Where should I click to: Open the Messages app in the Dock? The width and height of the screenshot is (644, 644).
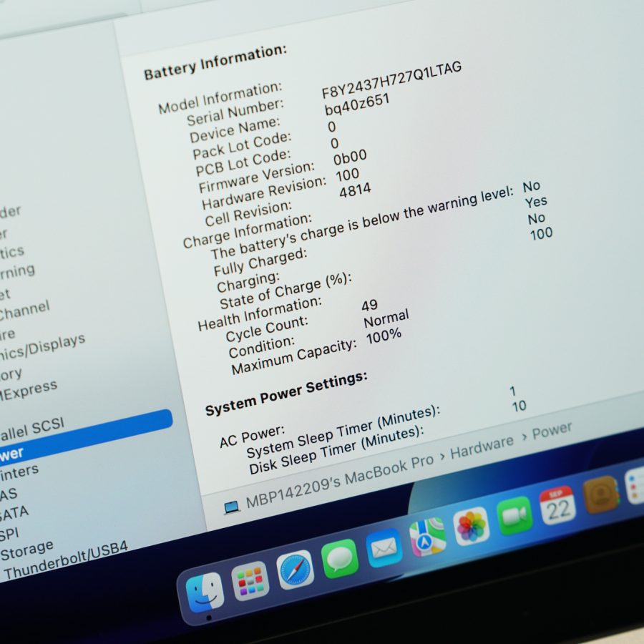[x=340, y=559]
